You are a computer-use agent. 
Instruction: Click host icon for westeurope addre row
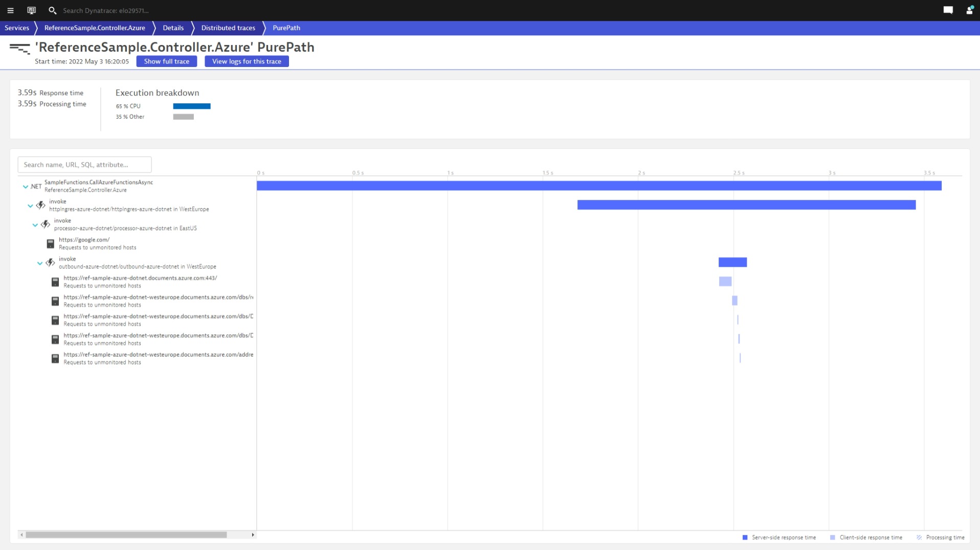click(x=55, y=359)
